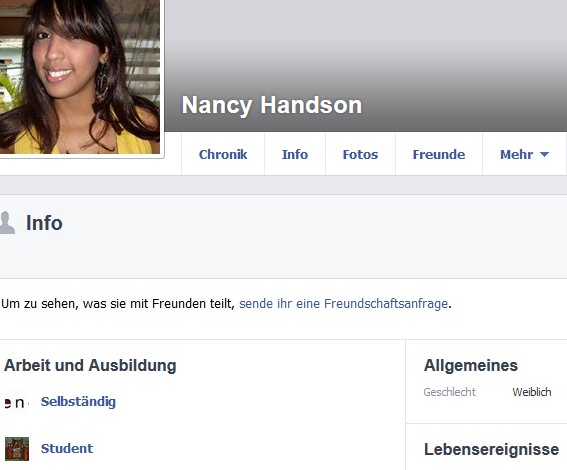This screenshot has height=470, width=567.
Task: Click the Nancy Handson profile name
Action: click(272, 105)
